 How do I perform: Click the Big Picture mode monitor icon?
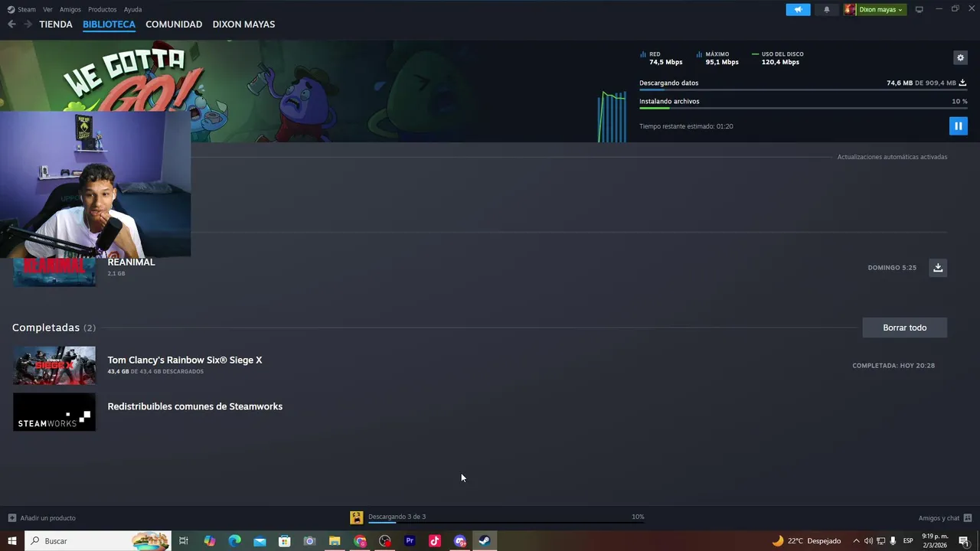pos(919,9)
